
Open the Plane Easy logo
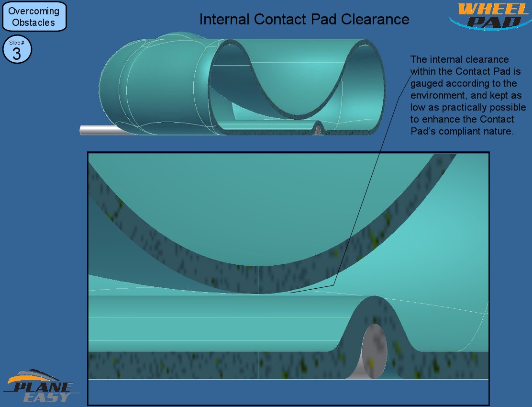click(42, 385)
